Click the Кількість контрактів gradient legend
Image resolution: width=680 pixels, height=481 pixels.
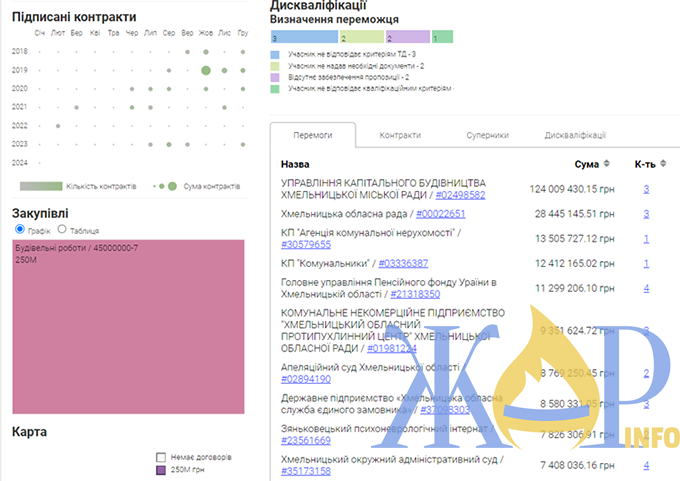click(x=41, y=186)
